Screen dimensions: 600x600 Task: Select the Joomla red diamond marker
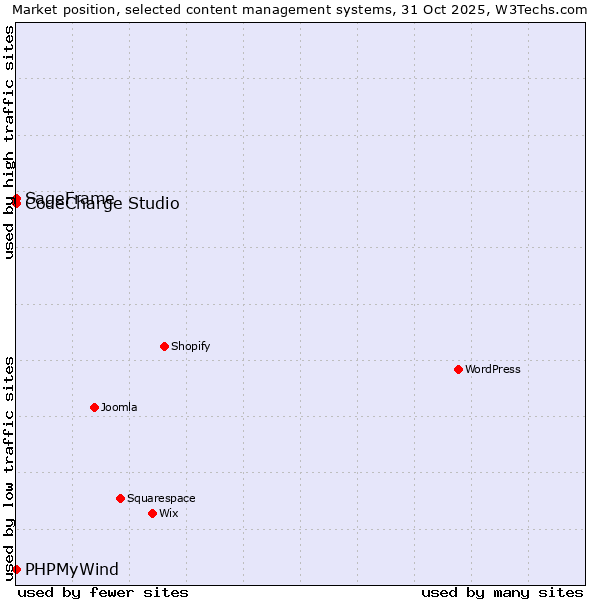point(94,407)
